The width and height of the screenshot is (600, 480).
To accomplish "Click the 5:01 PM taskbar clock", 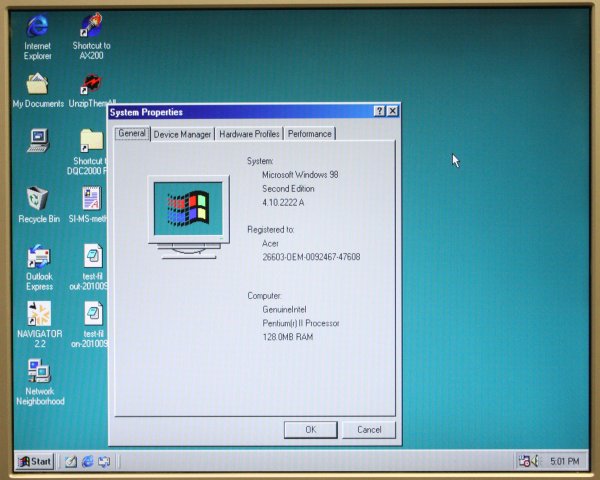I will tap(565, 461).
